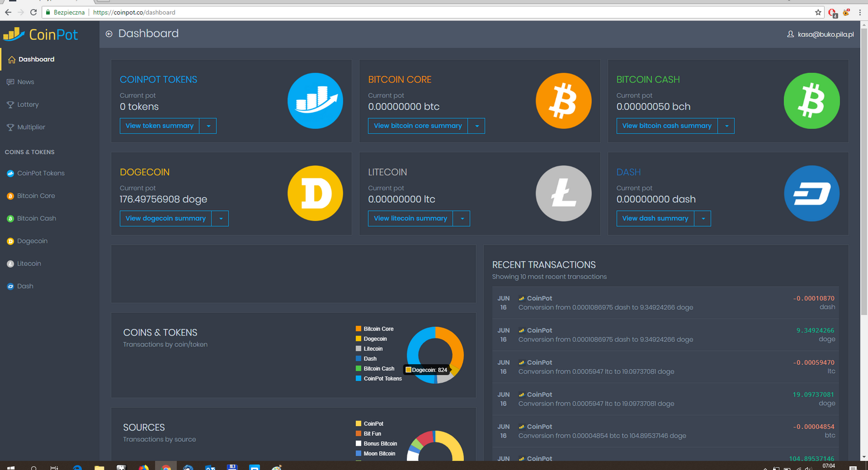Click the Windows Start button
Viewport: 868px width, 470px height.
[10, 467]
